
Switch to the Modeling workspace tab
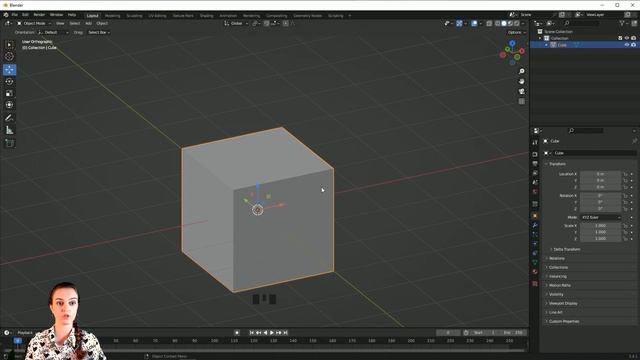click(x=112, y=16)
